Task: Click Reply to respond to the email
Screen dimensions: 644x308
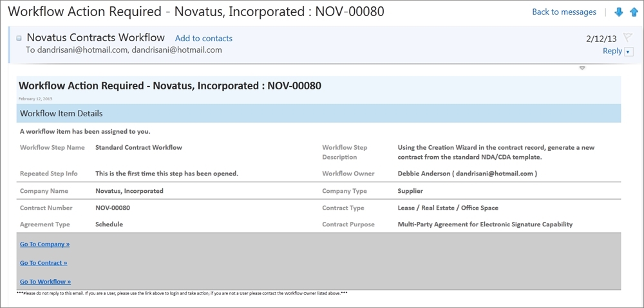Action: click(x=612, y=51)
